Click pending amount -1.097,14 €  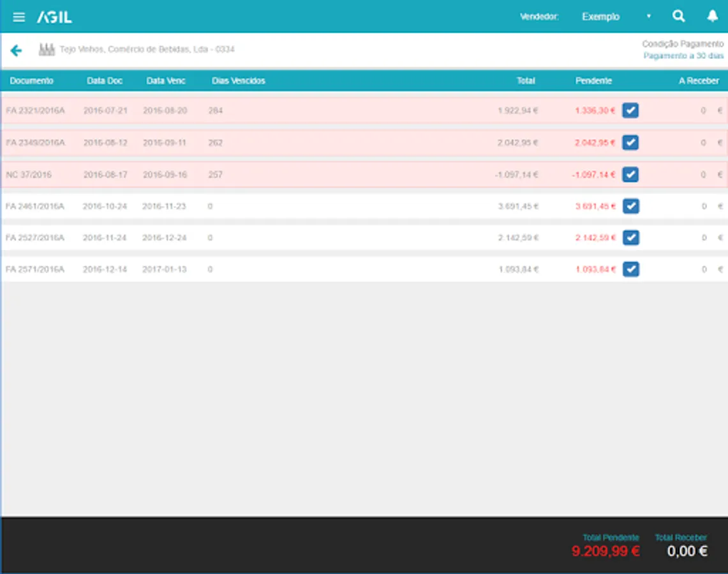pyautogui.click(x=594, y=175)
